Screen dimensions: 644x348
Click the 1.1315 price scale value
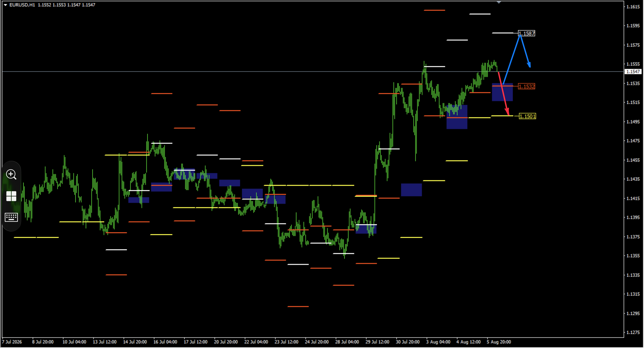point(633,294)
